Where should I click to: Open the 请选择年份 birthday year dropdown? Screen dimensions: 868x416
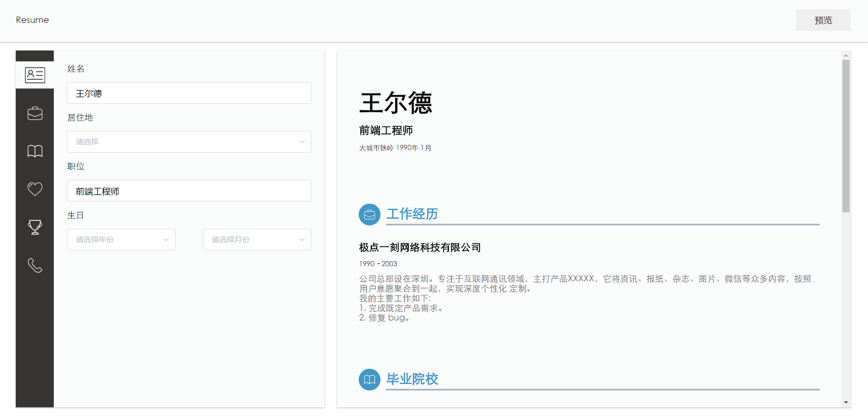[121, 239]
